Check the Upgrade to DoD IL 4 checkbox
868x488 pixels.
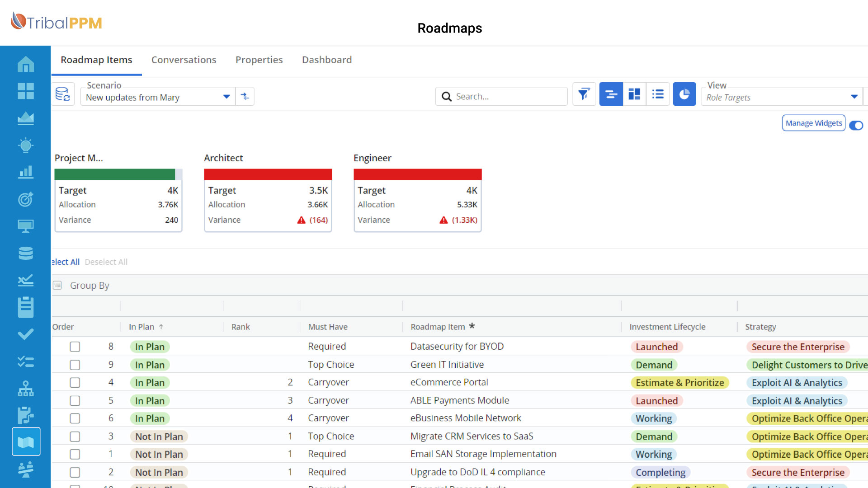coord(75,472)
